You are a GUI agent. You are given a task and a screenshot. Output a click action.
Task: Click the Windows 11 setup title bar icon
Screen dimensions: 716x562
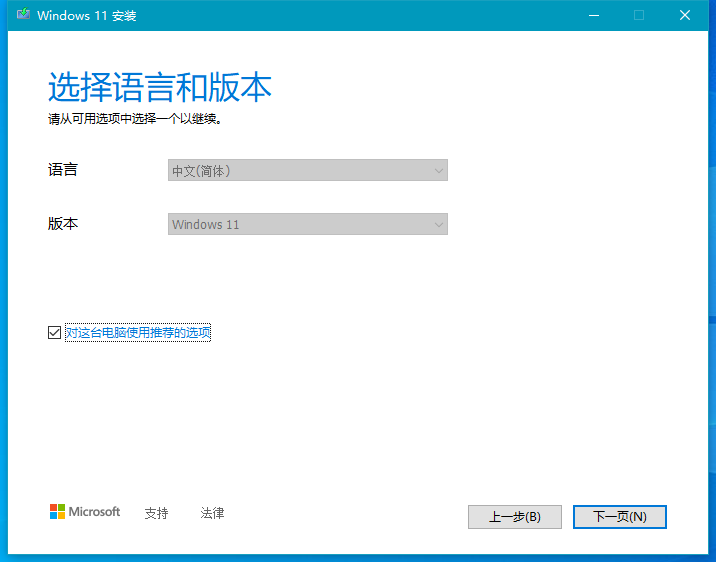tap(23, 15)
